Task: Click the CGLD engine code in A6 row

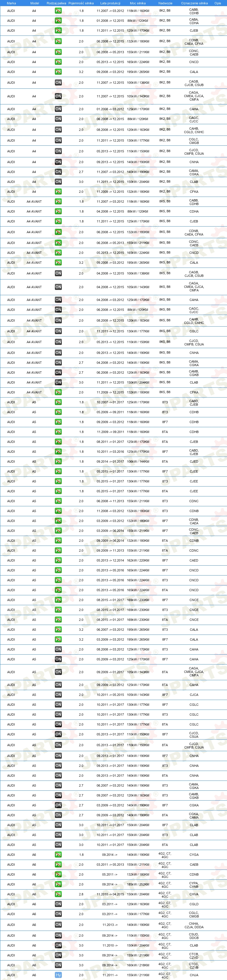Action: (194, 904)
